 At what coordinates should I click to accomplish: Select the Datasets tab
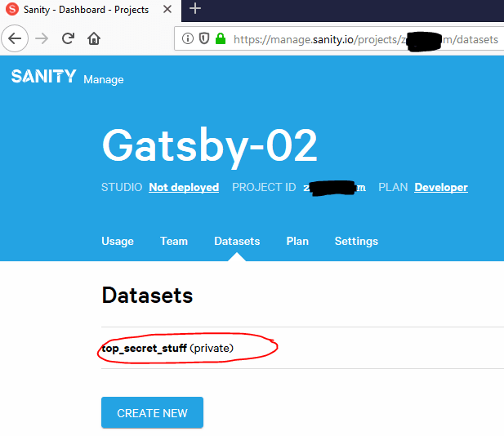click(237, 242)
